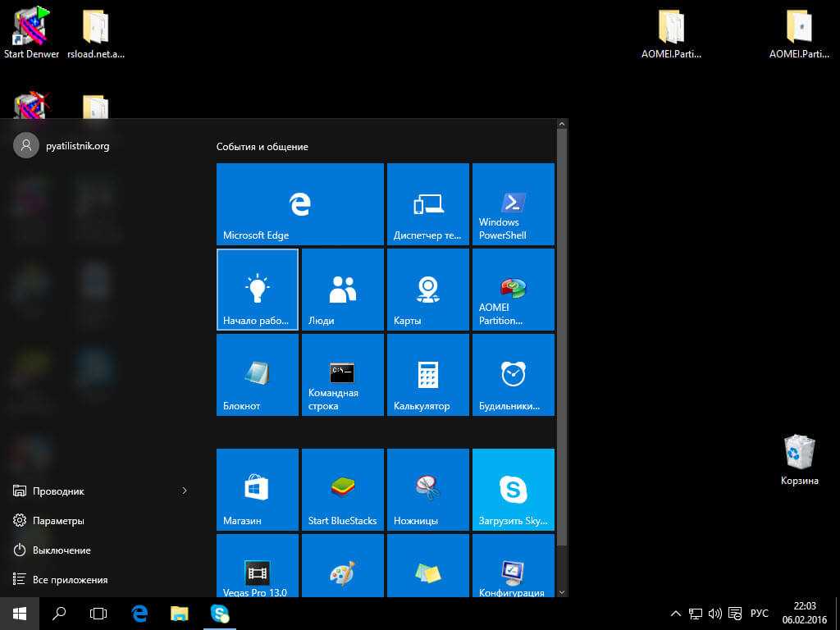Open the РУС language switcher
The height and width of the screenshot is (630, 840).
pyautogui.click(x=759, y=614)
